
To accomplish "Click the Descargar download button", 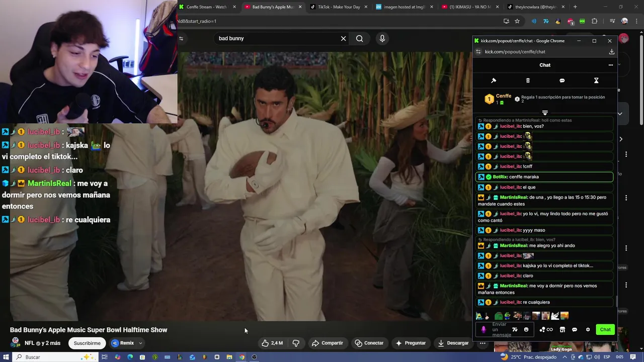I will coord(453,343).
